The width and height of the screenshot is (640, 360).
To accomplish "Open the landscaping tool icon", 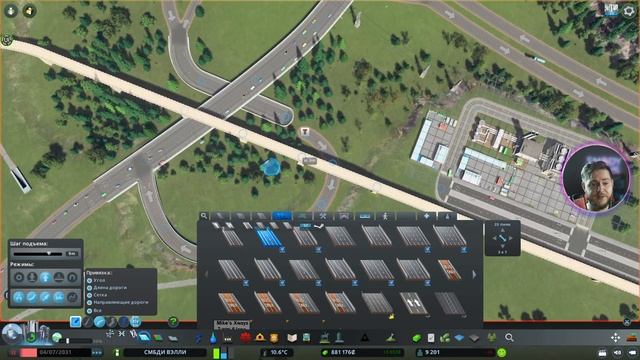I will (391, 338).
